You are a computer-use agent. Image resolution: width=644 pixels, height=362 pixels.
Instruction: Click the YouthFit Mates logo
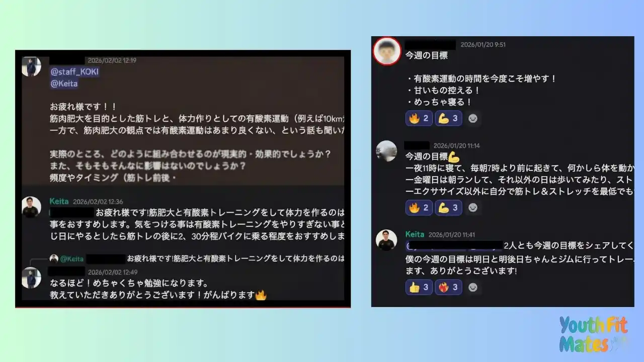pos(593,334)
